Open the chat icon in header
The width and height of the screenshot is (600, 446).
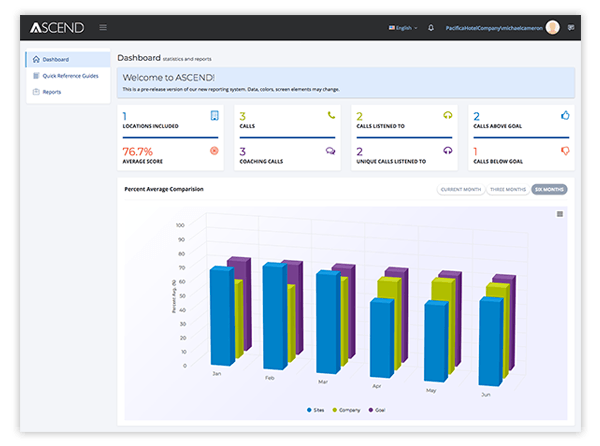click(x=571, y=28)
